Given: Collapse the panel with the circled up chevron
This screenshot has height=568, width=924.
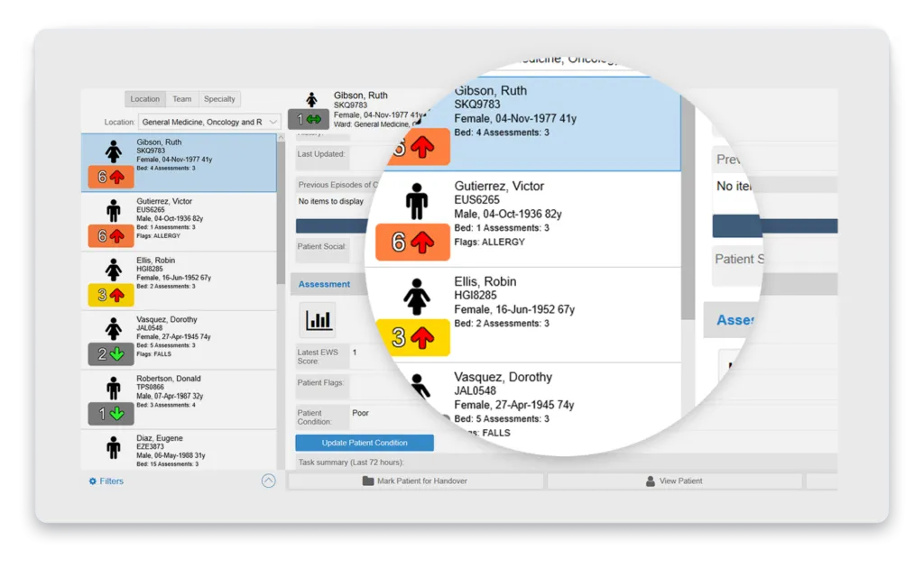Looking at the screenshot, I should (x=268, y=481).
